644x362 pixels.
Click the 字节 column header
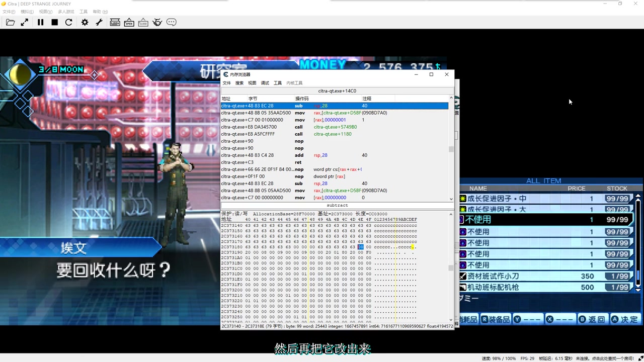click(253, 99)
